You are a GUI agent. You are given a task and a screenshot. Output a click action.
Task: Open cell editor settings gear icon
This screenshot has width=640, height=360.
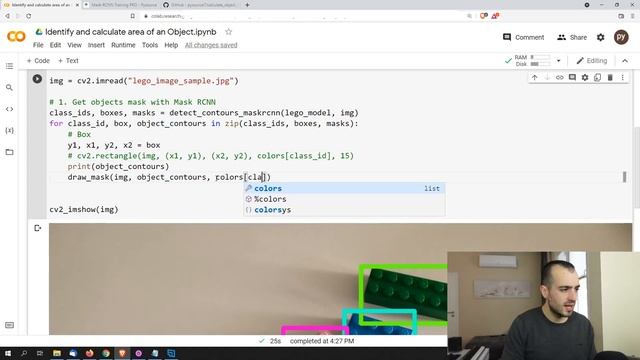coord(585,78)
